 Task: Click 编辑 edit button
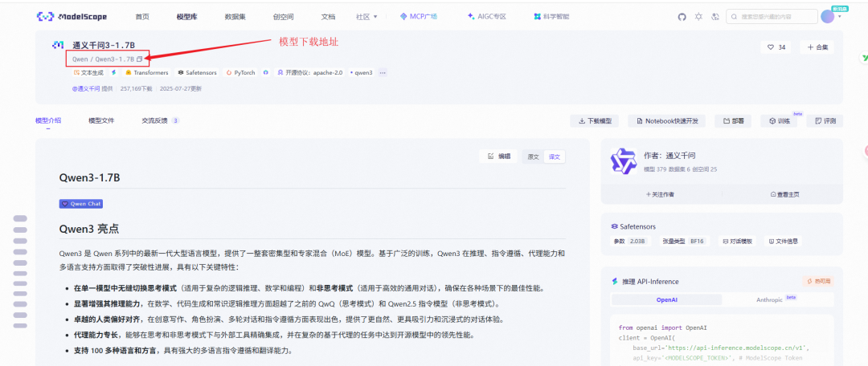pos(499,157)
